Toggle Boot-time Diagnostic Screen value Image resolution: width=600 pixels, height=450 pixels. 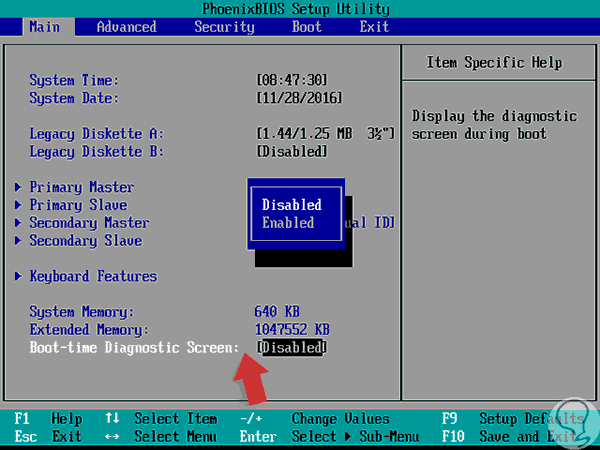pos(292,347)
